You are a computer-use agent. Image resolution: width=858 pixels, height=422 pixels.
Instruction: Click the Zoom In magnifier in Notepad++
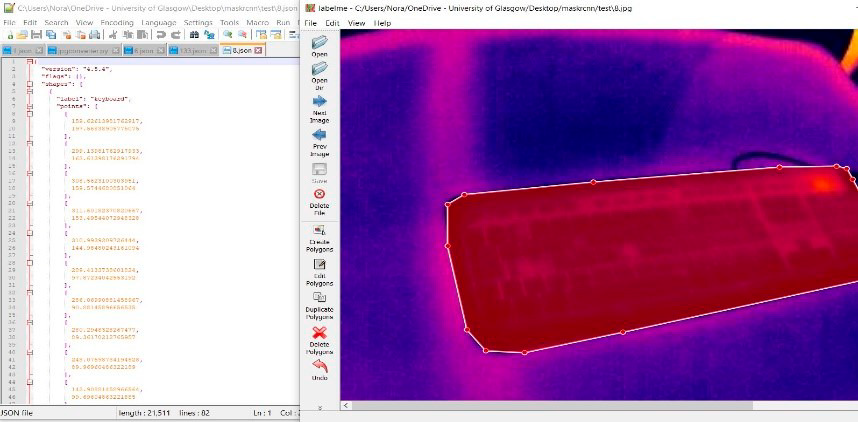(228, 34)
